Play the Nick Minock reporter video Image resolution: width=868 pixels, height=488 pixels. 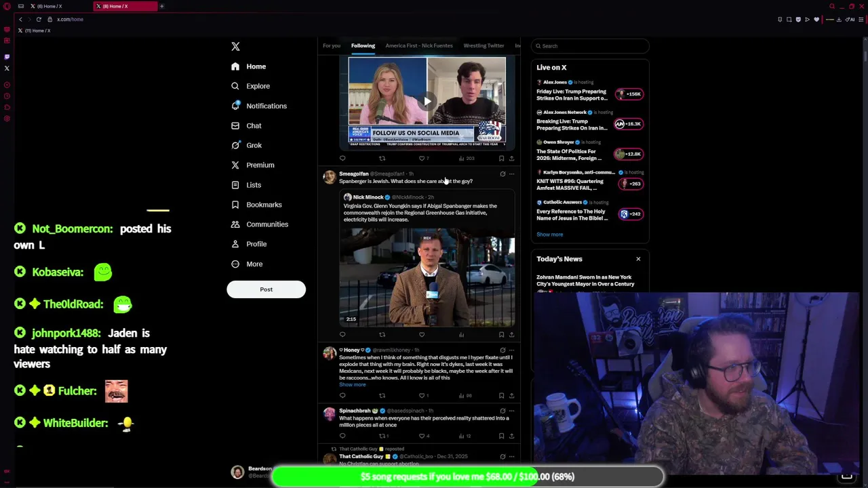(x=427, y=278)
